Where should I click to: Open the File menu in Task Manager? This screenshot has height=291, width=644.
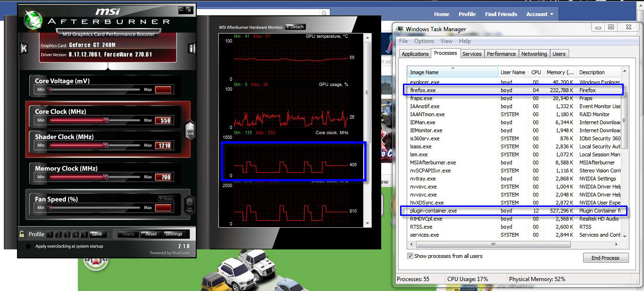[403, 41]
